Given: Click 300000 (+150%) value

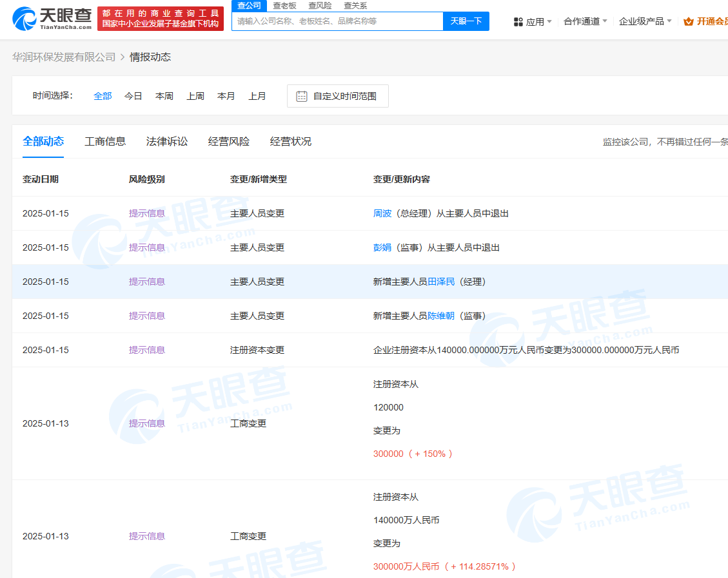Looking at the screenshot, I should [413, 454].
